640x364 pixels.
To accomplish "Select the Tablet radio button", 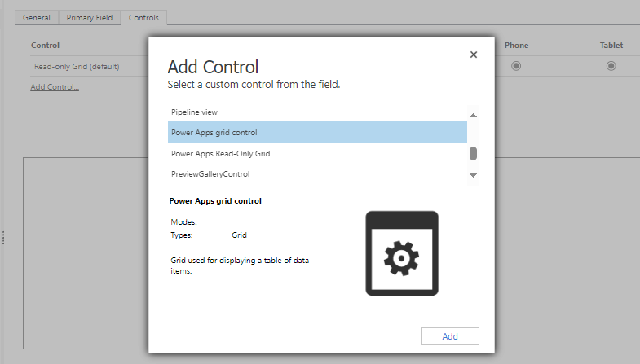I will [x=611, y=66].
